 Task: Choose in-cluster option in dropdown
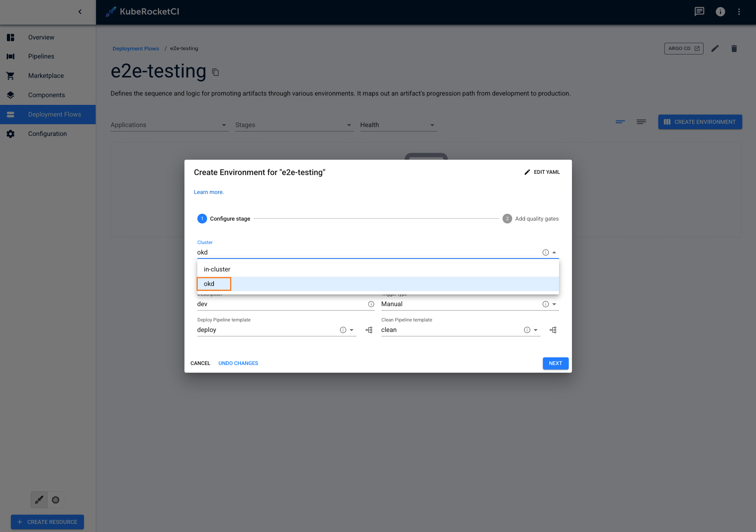tap(217, 269)
